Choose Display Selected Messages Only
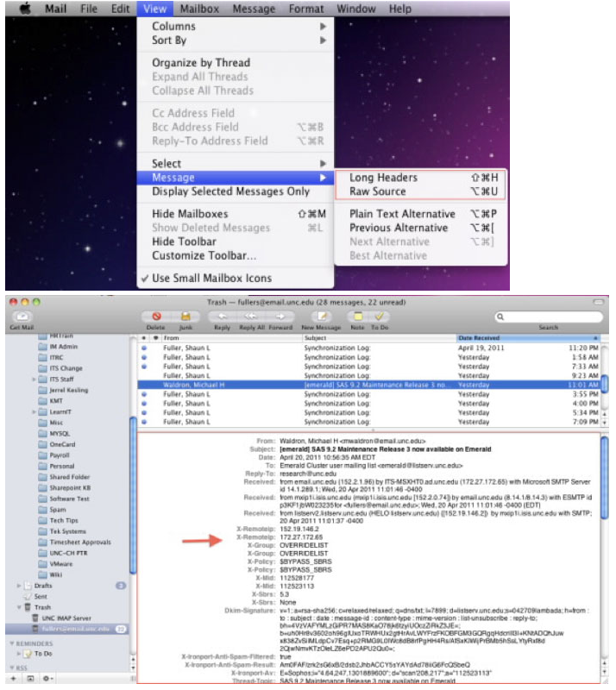The width and height of the screenshot is (616, 690). click(236, 191)
